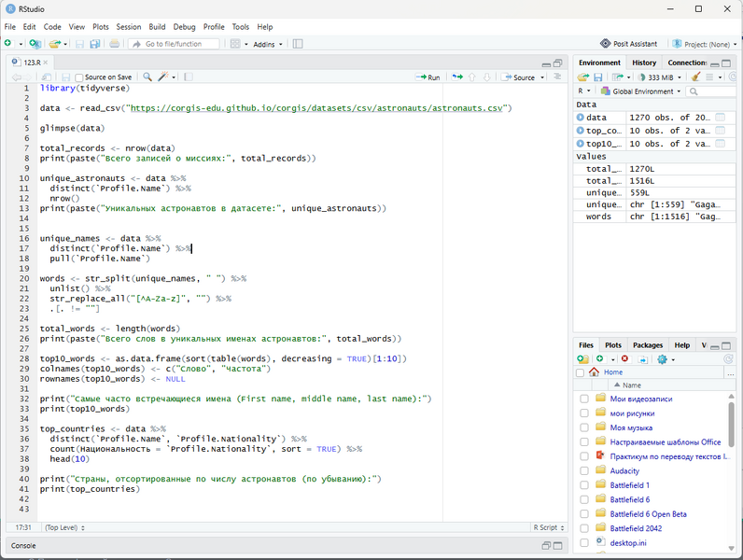Click the Posit Assistant icon
The height and width of the screenshot is (560, 743).
pos(605,44)
